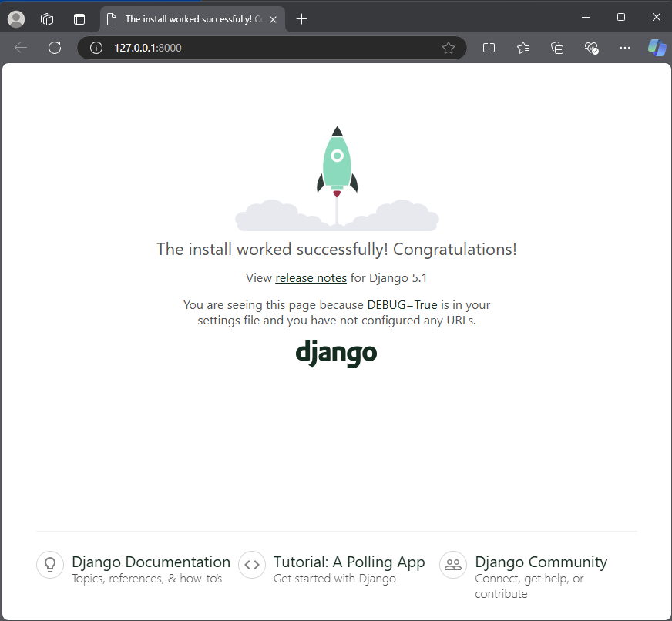This screenshot has height=621, width=672.
Task: Click 'Topics, references, & how-to's' text
Action: tap(146, 579)
